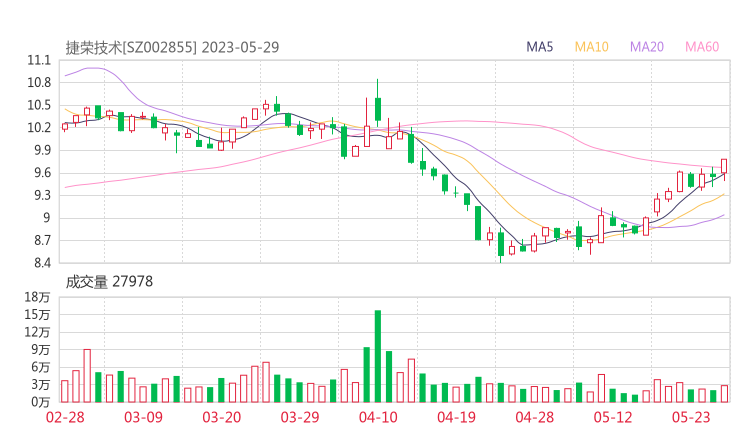The width and height of the screenshot is (740, 440).
Task: Click the 9.6 price axis label
Action: [42, 173]
